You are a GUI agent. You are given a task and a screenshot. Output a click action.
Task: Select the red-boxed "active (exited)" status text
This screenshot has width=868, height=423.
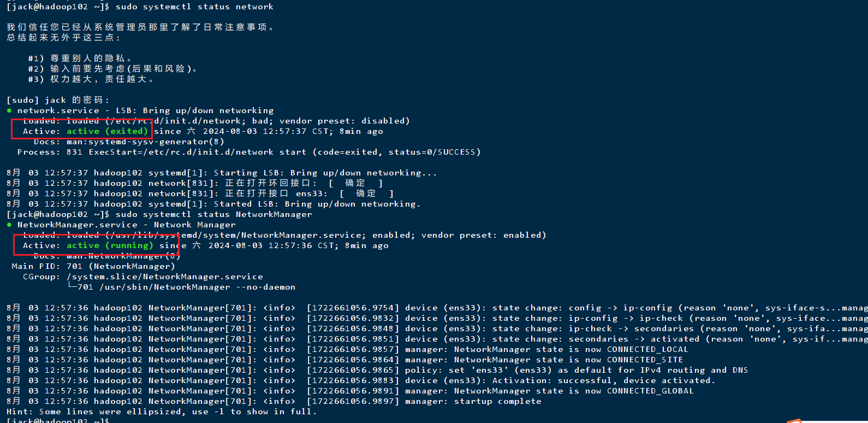pyautogui.click(x=108, y=131)
